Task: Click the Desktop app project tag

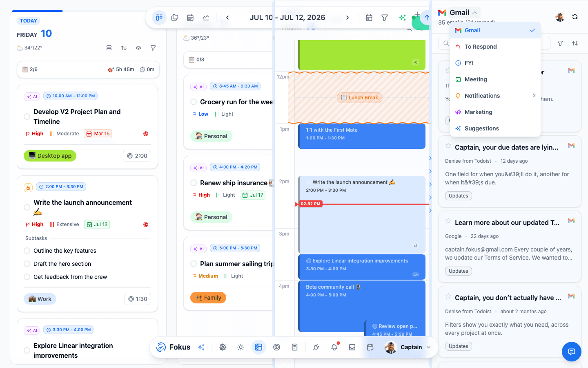Action: click(x=50, y=156)
